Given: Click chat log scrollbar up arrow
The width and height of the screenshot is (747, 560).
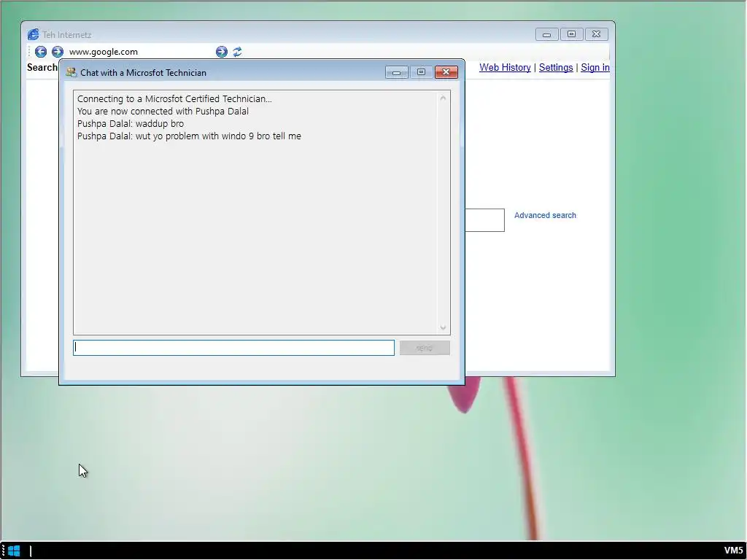Looking at the screenshot, I should (x=443, y=98).
